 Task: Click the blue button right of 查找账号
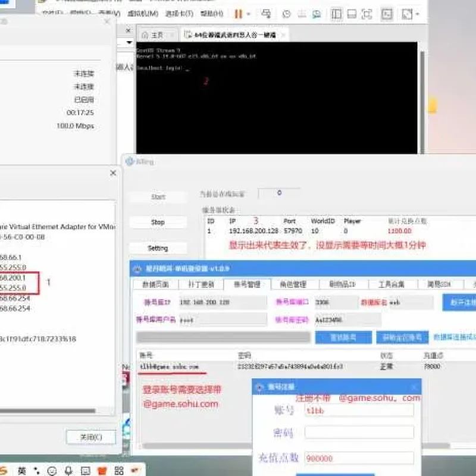point(402,337)
